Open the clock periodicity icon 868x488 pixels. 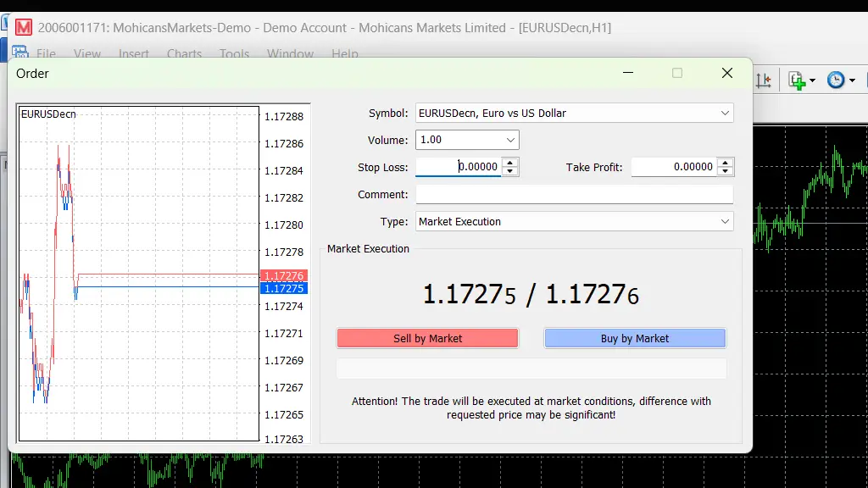coord(836,80)
